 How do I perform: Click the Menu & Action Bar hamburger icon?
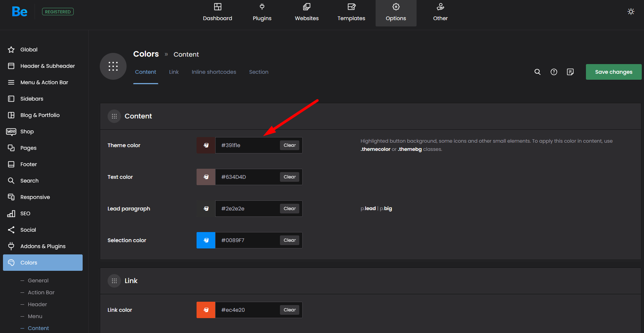[x=11, y=82]
